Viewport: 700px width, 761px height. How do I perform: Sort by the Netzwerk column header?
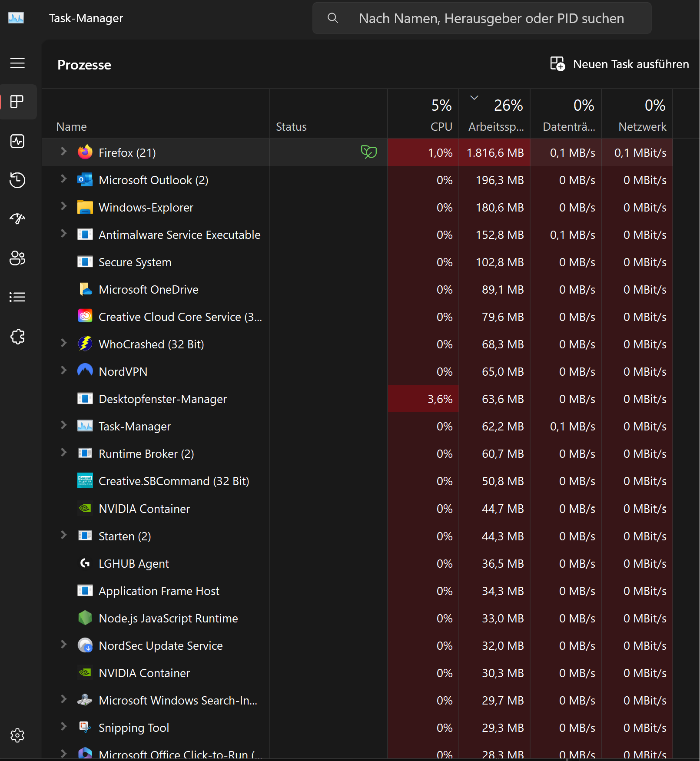click(x=637, y=114)
